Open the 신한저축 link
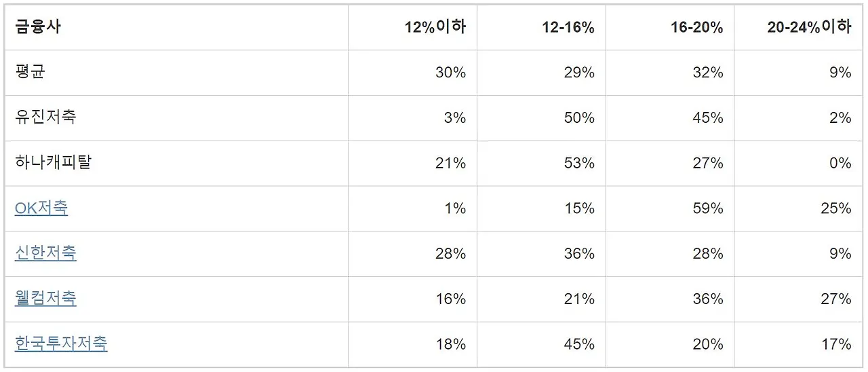868x372 pixels. coord(45,253)
